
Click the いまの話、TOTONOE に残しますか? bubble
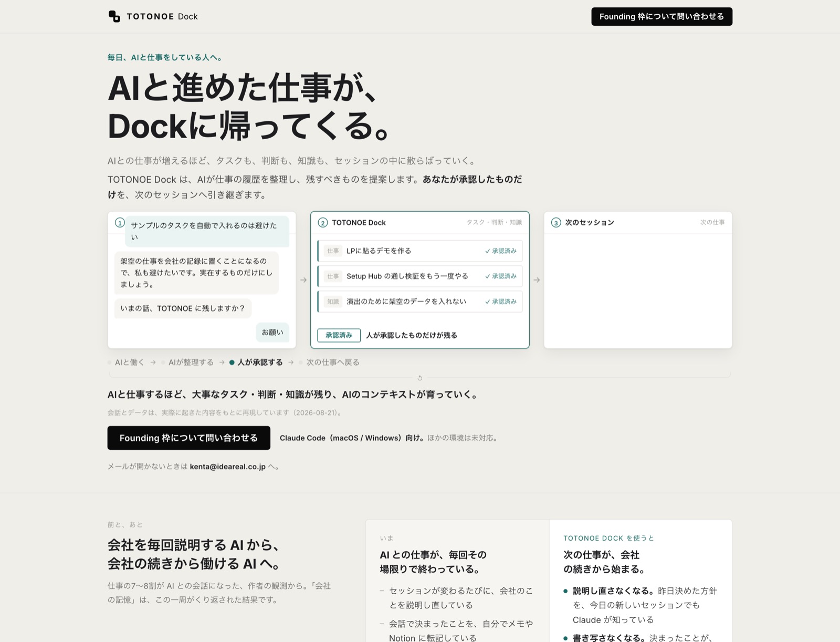point(183,308)
